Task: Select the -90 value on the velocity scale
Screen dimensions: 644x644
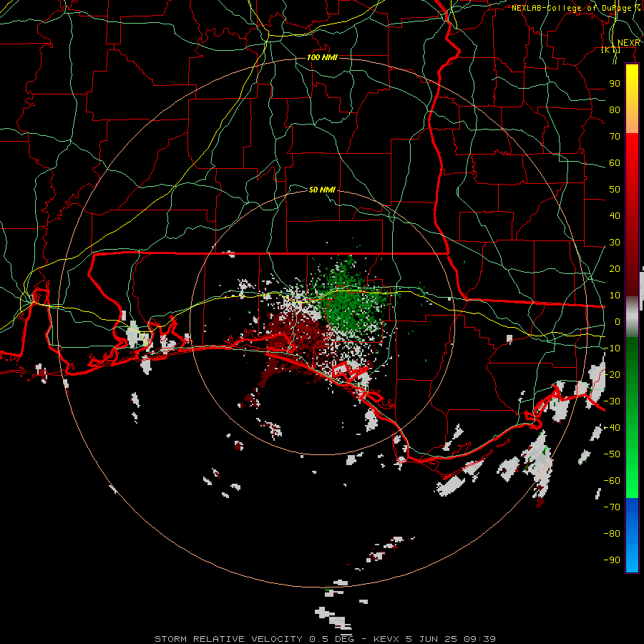Action: pyautogui.click(x=612, y=560)
